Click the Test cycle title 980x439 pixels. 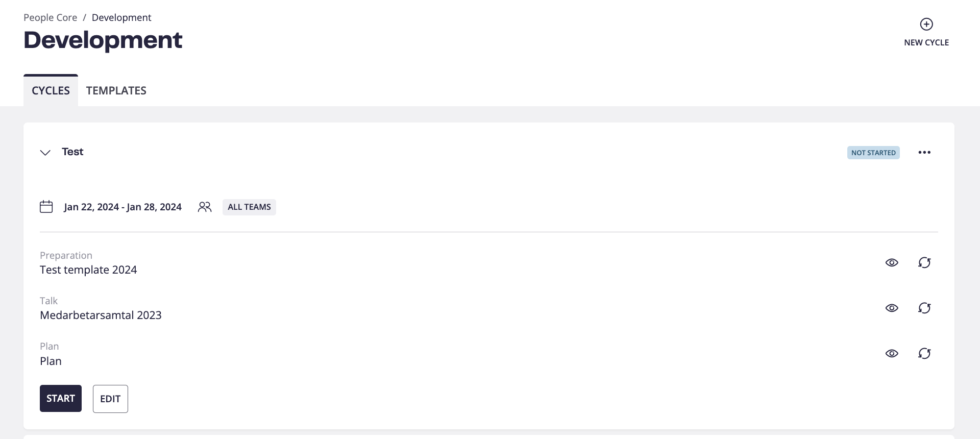tap(72, 152)
